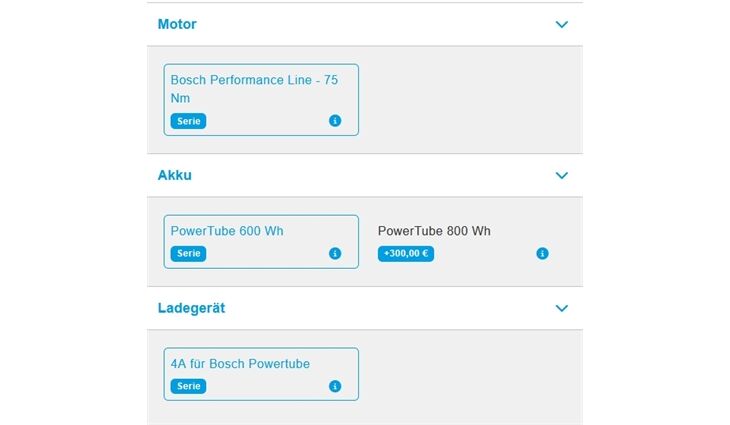Open info for Bosch Performance Line motor
This screenshot has width=730, height=425.
click(335, 121)
